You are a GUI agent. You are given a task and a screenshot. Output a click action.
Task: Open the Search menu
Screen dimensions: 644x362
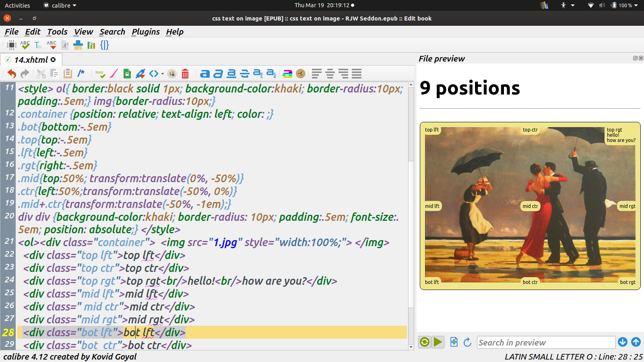[x=112, y=32]
